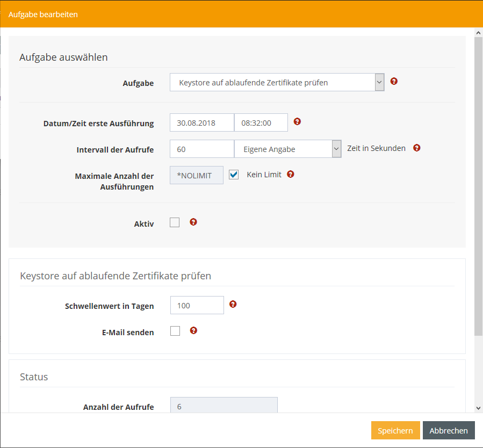
Task: Click the scrollbar down arrow
Action: click(x=478, y=408)
